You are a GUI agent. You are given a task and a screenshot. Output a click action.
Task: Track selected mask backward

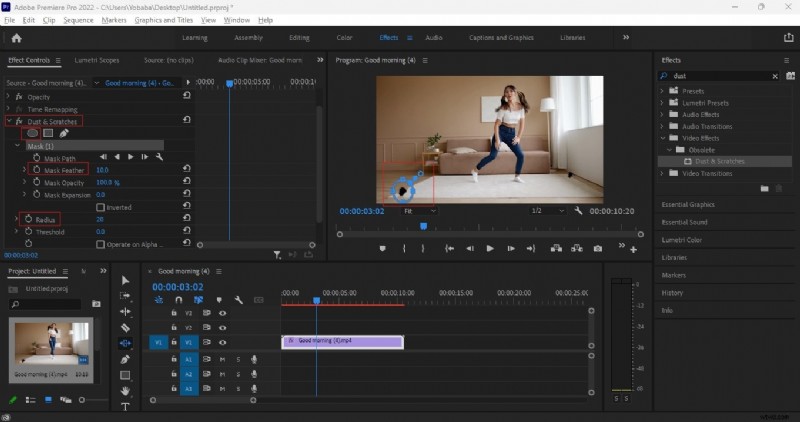[117, 157]
